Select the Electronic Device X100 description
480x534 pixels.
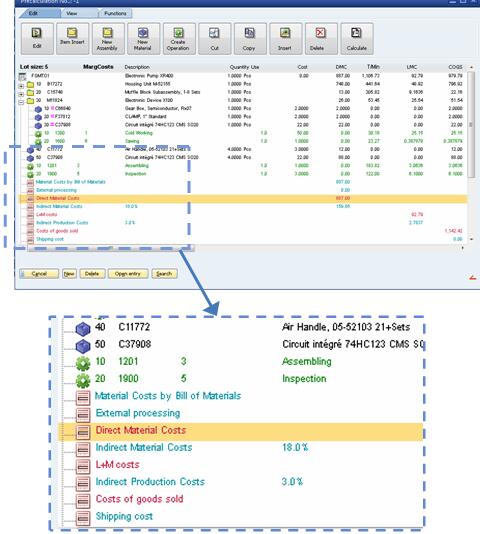click(149, 100)
